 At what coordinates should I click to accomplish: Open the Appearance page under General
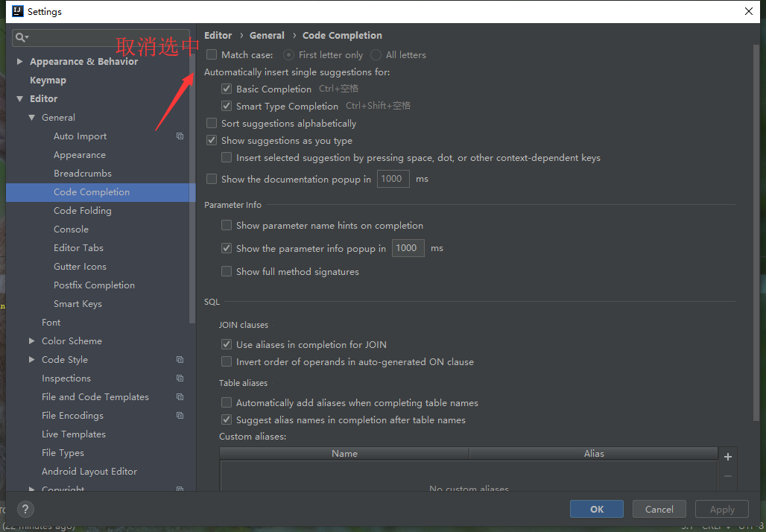coord(80,155)
